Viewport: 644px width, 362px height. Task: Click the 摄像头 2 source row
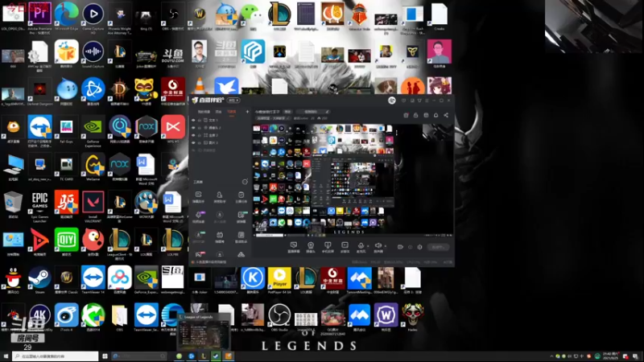click(x=220, y=128)
